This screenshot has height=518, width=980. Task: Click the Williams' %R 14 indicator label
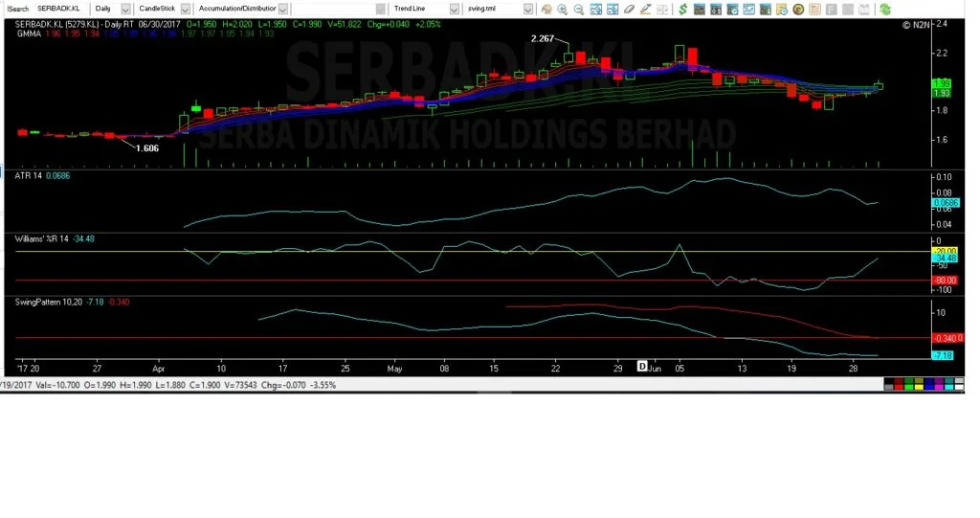click(x=41, y=239)
